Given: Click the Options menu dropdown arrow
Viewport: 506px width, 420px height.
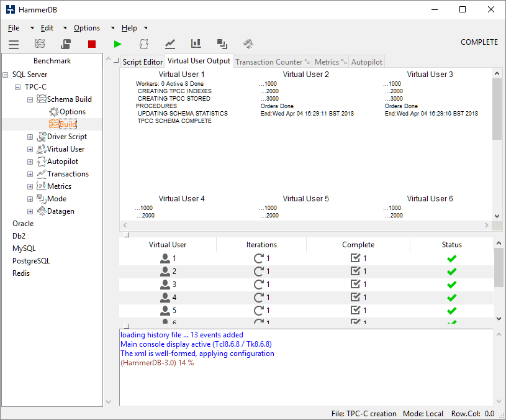Looking at the screenshot, I should click(x=112, y=28).
